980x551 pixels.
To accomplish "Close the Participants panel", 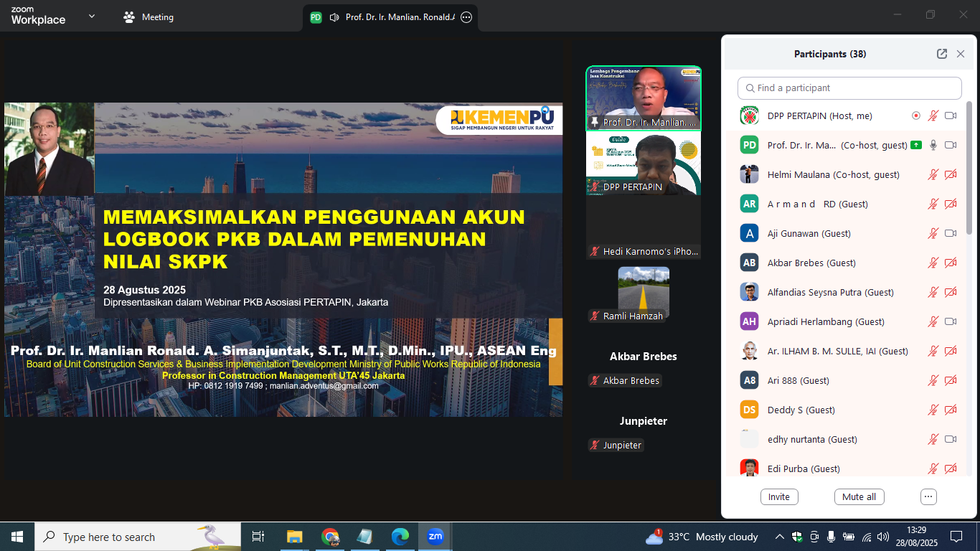I will point(961,54).
